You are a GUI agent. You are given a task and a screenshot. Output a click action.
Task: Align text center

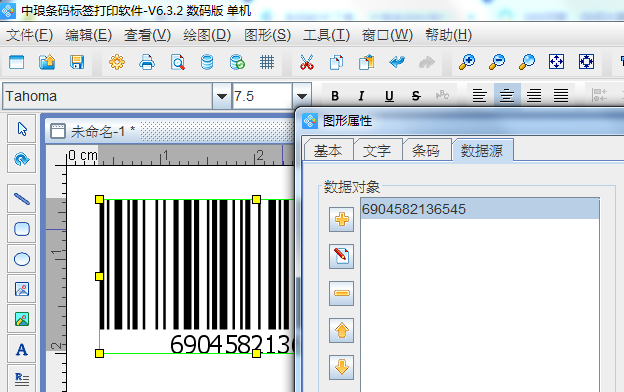(x=507, y=96)
